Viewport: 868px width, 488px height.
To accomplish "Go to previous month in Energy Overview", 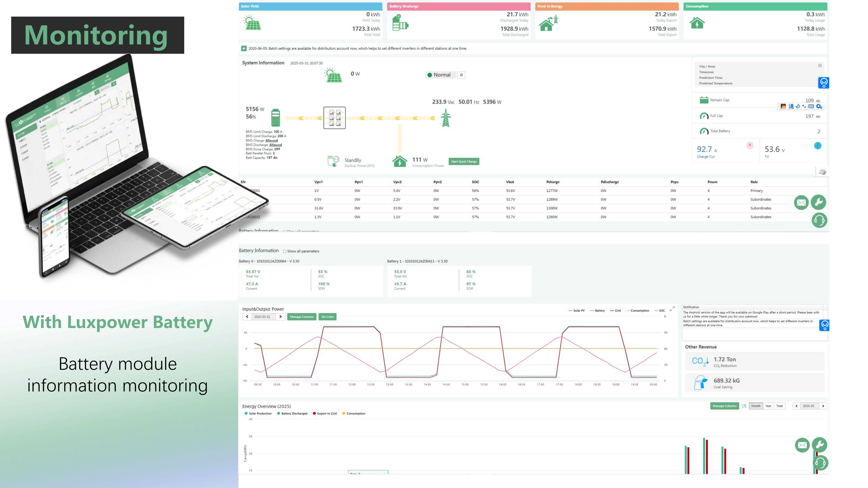I will 797,406.
